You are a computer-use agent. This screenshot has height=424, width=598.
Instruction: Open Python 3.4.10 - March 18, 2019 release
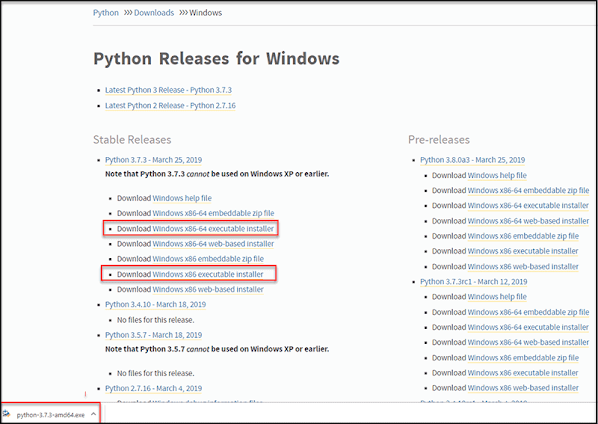155,304
